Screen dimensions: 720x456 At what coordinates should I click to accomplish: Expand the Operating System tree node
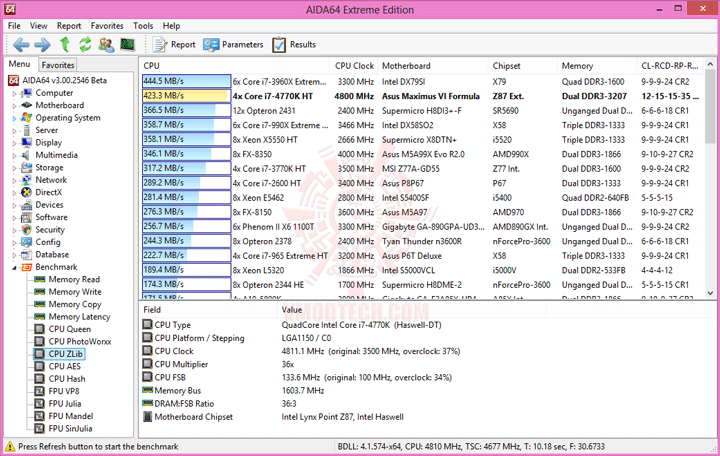point(14,118)
